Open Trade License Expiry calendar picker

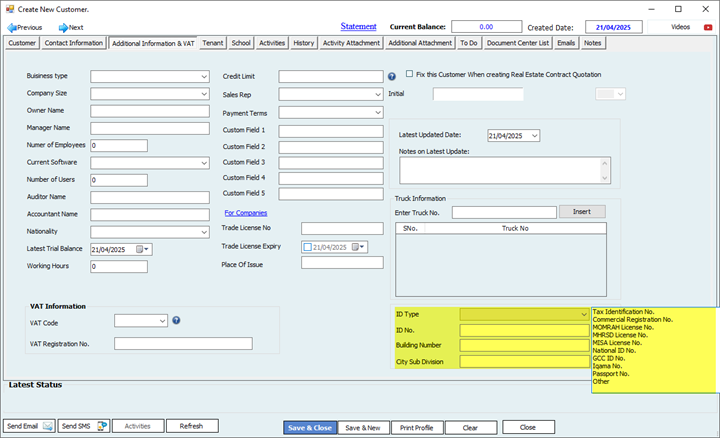coord(358,247)
